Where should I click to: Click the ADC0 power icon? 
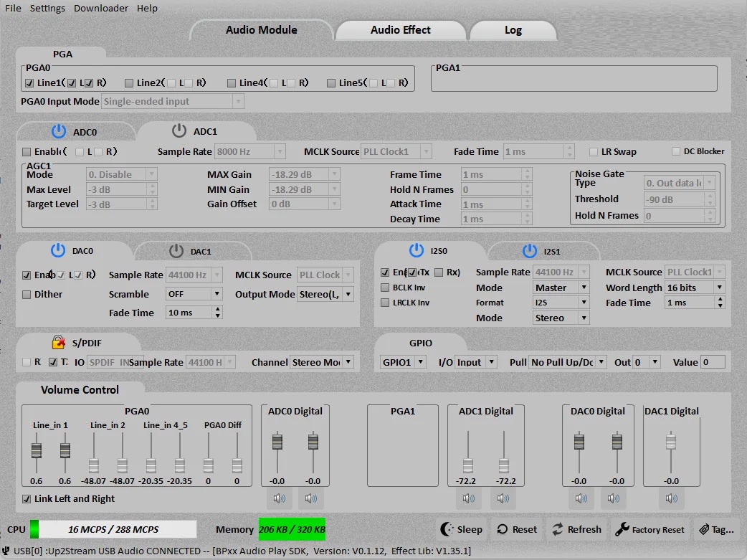click(58, 131)
